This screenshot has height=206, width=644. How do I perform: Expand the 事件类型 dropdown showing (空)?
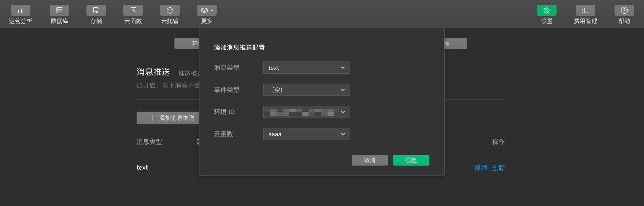307,90
